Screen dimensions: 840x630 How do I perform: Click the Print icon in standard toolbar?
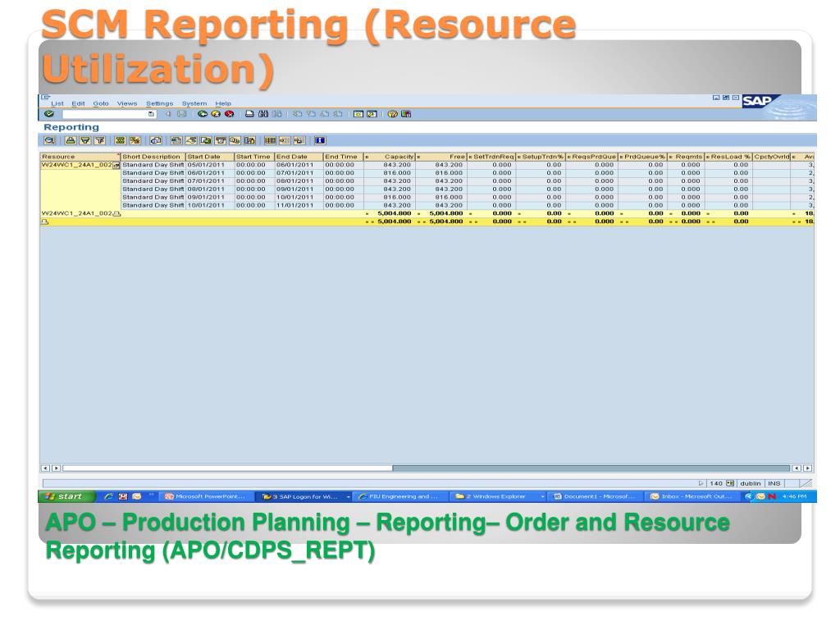(249, 114)
